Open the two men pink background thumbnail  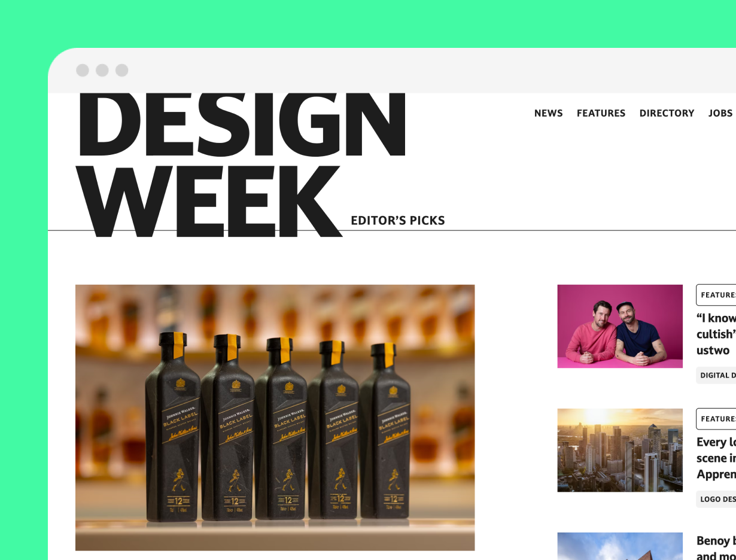point(620,326)
